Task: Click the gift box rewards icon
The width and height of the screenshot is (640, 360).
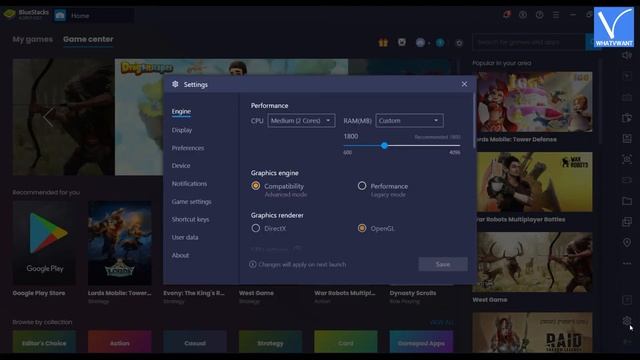Action: [x=383, y=42]
